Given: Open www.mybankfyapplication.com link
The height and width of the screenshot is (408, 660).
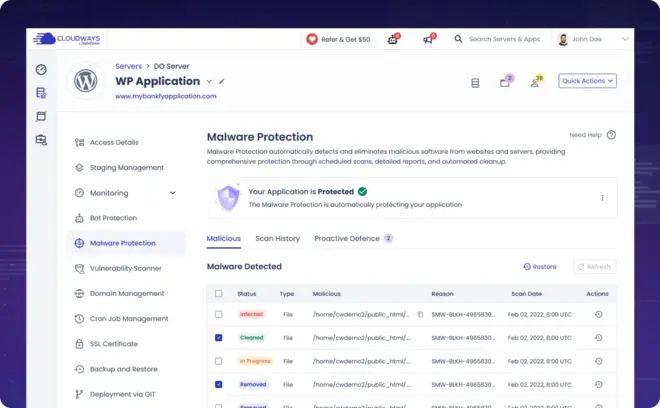Looking at the screenshot, I should [165, 96].
